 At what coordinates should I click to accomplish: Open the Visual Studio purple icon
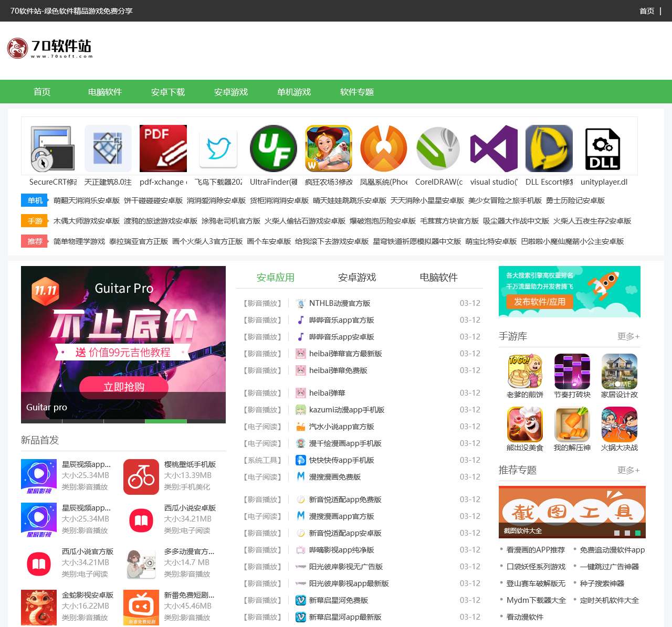494,148
